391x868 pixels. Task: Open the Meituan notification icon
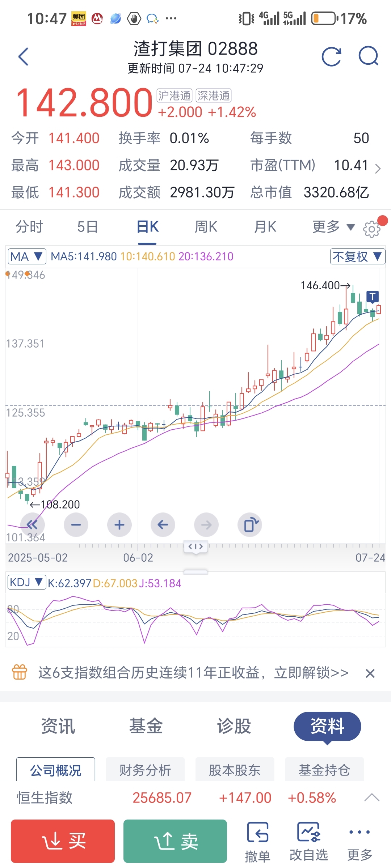[79, 19]
